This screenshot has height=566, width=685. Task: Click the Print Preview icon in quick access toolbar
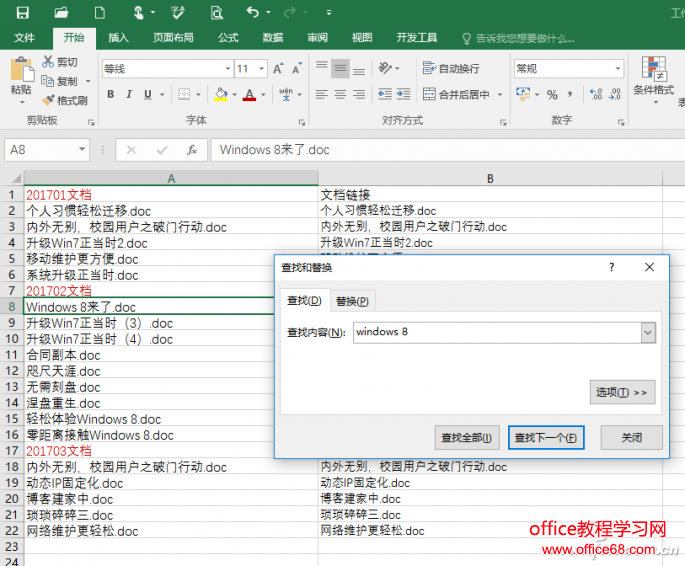click(217, 13)
